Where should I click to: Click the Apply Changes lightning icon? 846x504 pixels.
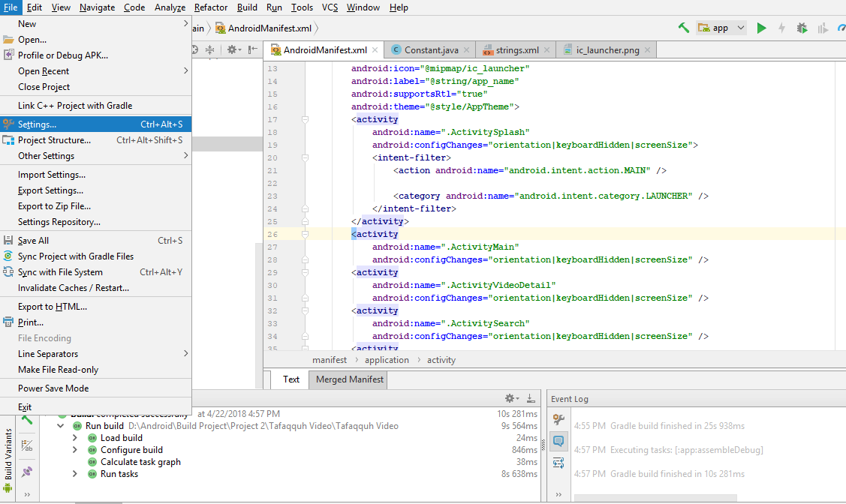tap(781, 28)
